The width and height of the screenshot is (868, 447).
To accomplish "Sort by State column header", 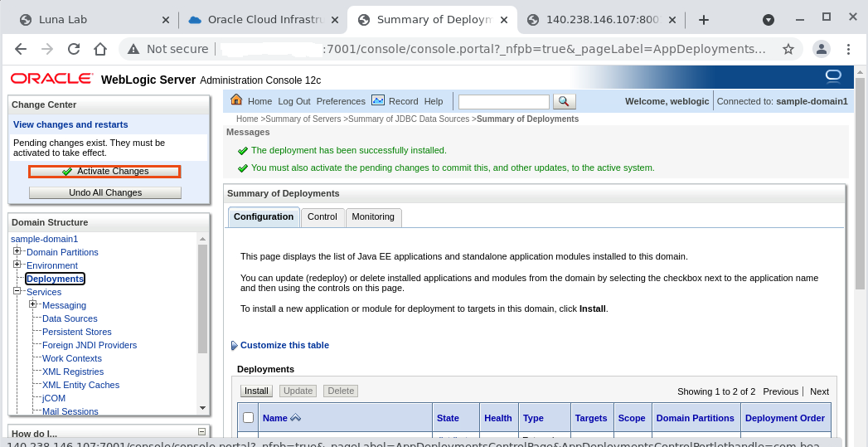I will click(448, 418).
